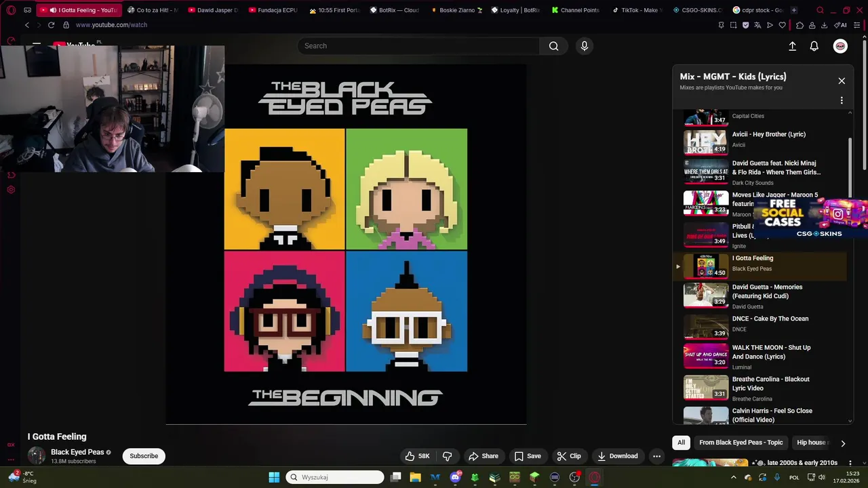The height and width of the screenshot is (488, 868).
Task: Create a Clip from video
Action: (x=569, y=456)
